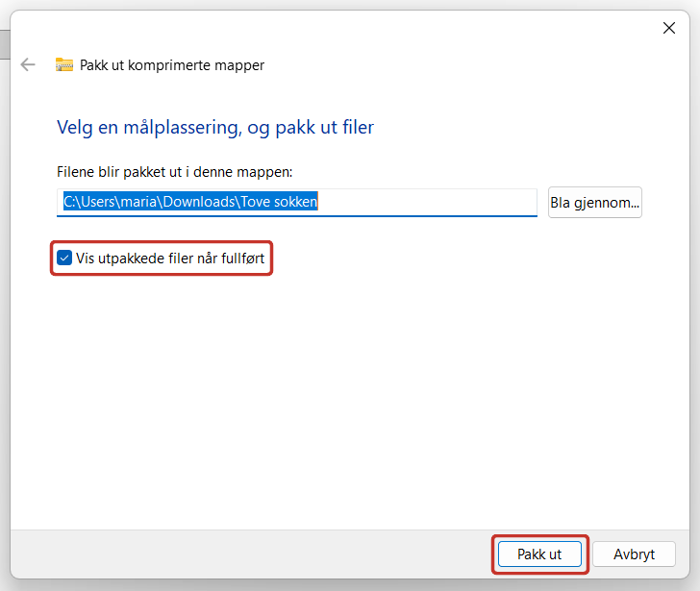Toggle 'Vis utpakkede filer når fullført' checkbox

click(x=64, y=258)
